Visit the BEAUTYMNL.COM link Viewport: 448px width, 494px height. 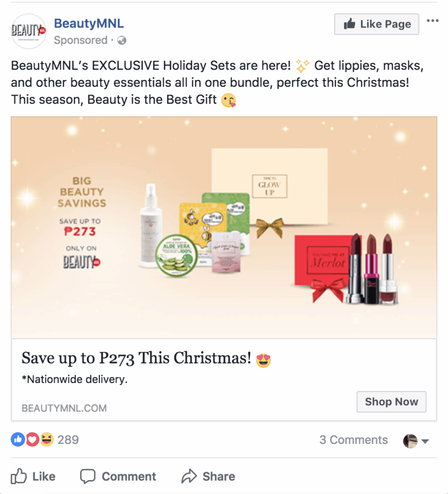pos(64,408)
